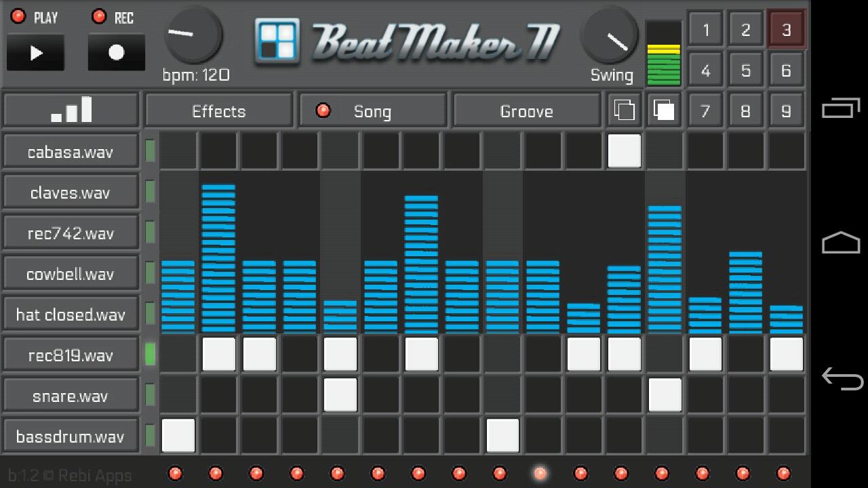The image size is (868, 488).
Task: Open the Groove settings
Action: [526, 111]
